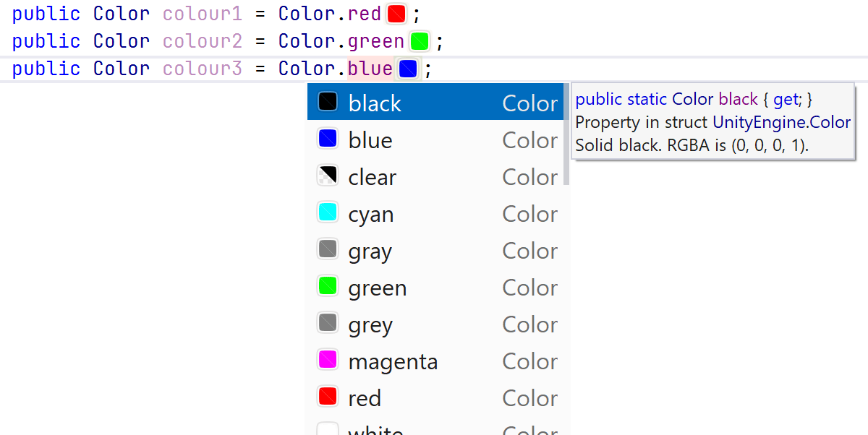
Task: Click the magenta color icon in list
Action: (328, 360)
